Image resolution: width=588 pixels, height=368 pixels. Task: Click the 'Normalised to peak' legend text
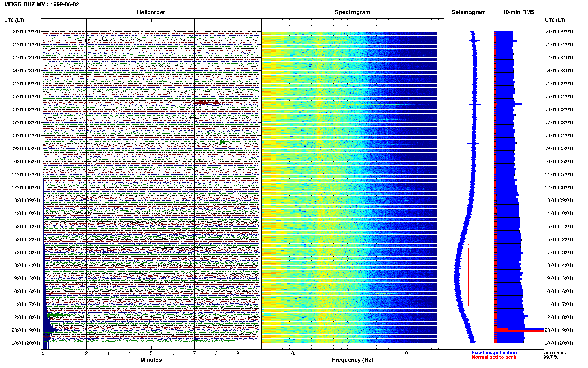[494, 357]
